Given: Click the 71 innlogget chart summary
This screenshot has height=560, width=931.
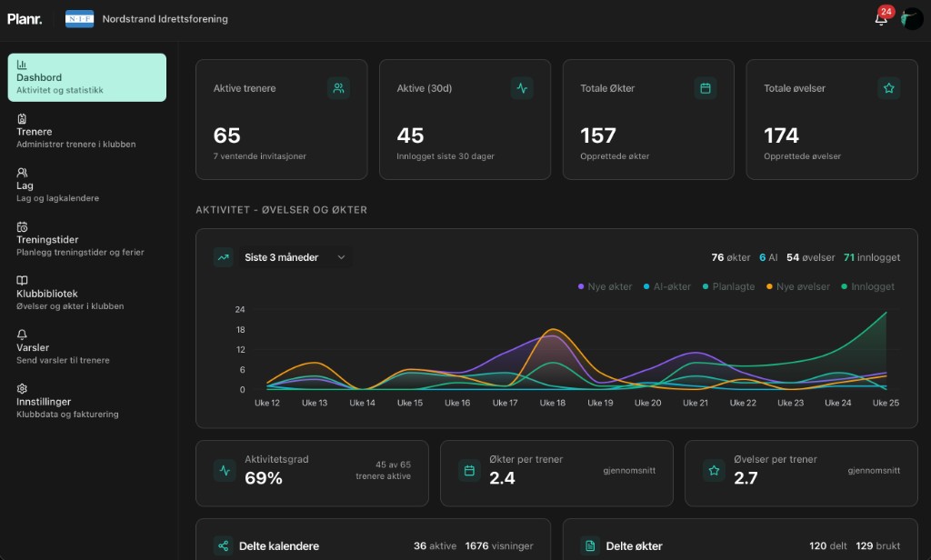Looking at the screenshot, I should click(x=872, y=257).
